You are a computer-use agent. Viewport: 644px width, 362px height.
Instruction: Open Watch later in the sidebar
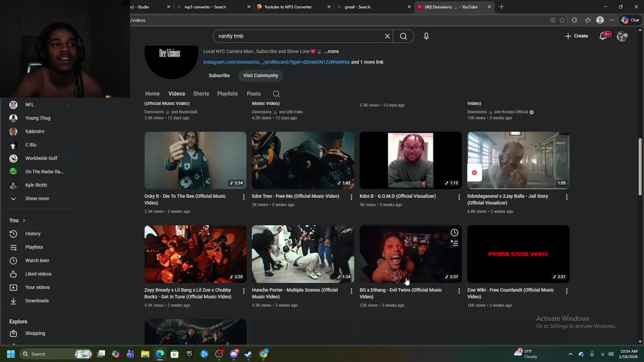click(x=38, y=260)
